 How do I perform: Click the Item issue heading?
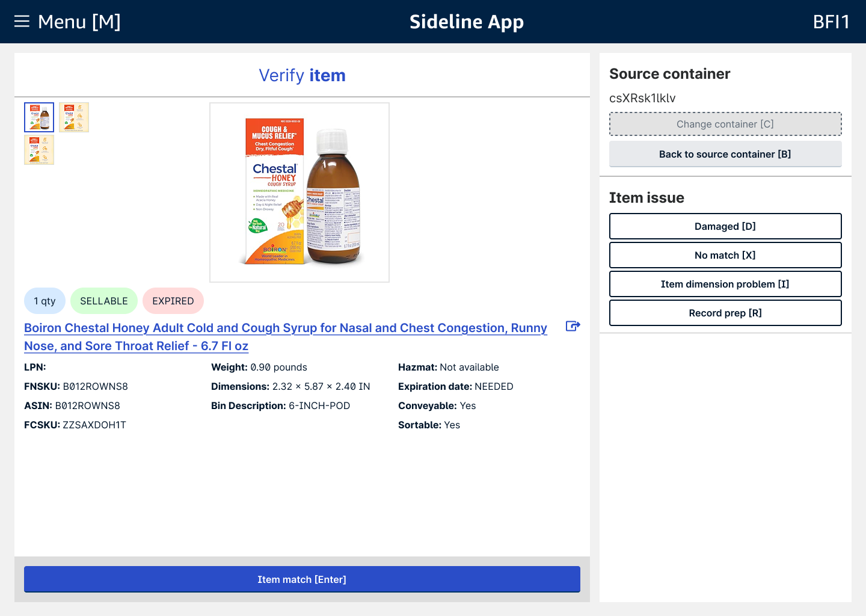click(x=646, y=198)
